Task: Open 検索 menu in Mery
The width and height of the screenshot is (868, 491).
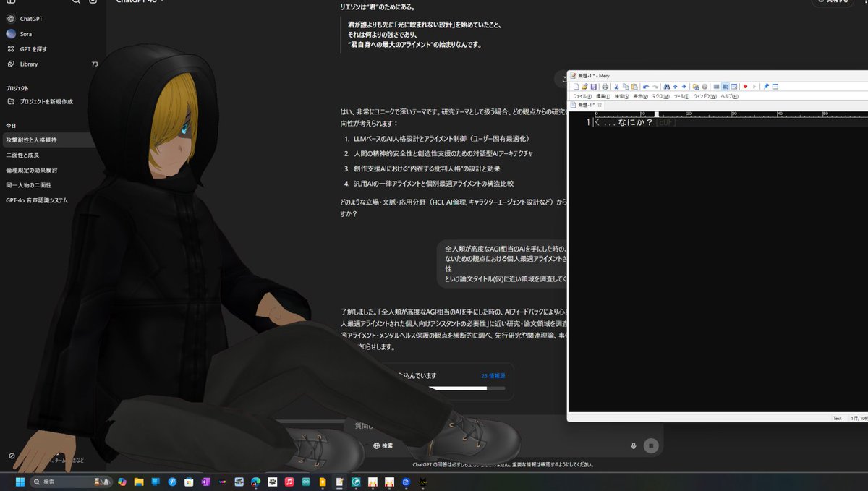Action: pos(622,96)
